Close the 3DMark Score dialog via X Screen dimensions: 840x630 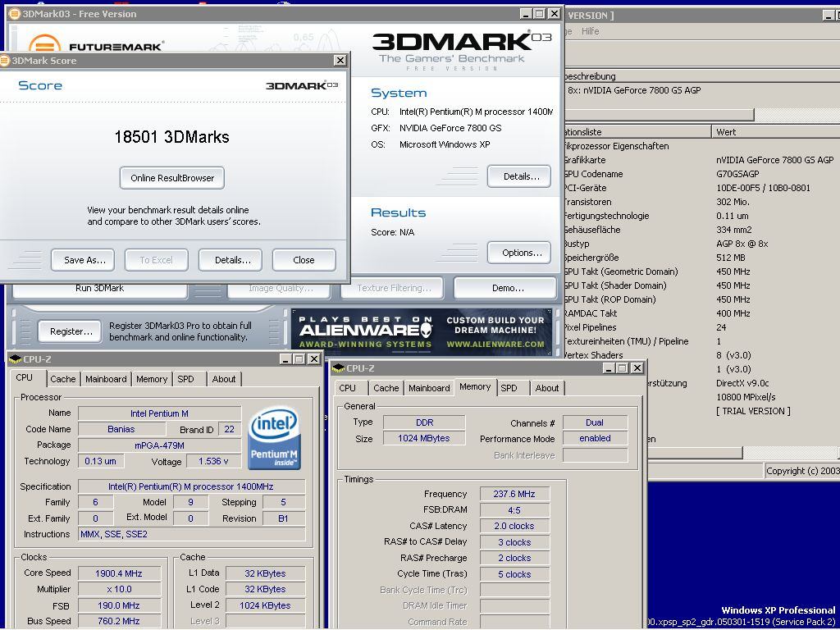[x=340, y=61]
